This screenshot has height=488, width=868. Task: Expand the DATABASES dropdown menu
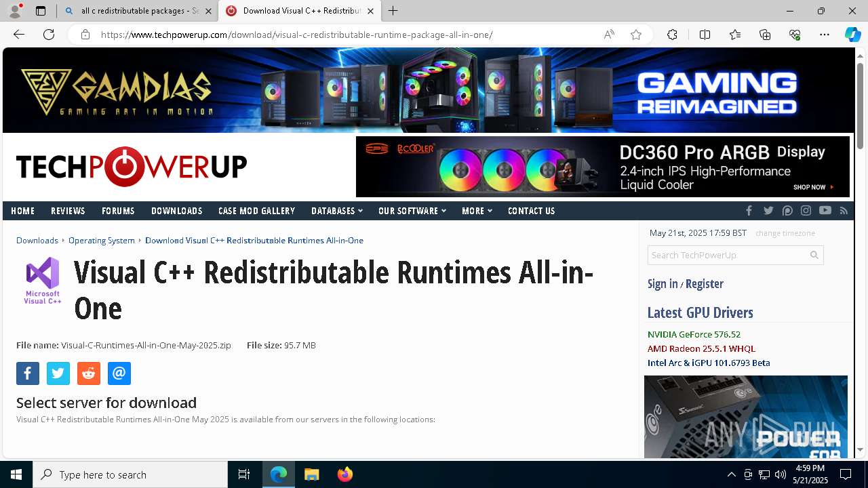click(336, 211)
